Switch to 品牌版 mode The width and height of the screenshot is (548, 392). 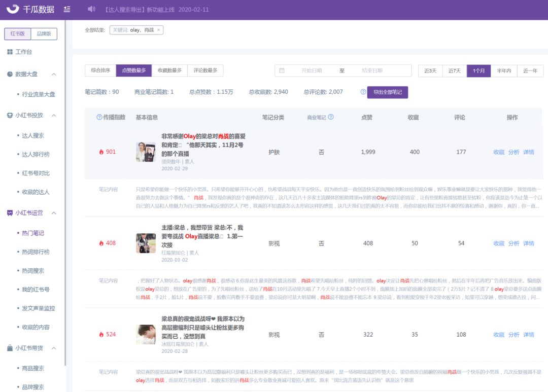[x=44, y=34]
